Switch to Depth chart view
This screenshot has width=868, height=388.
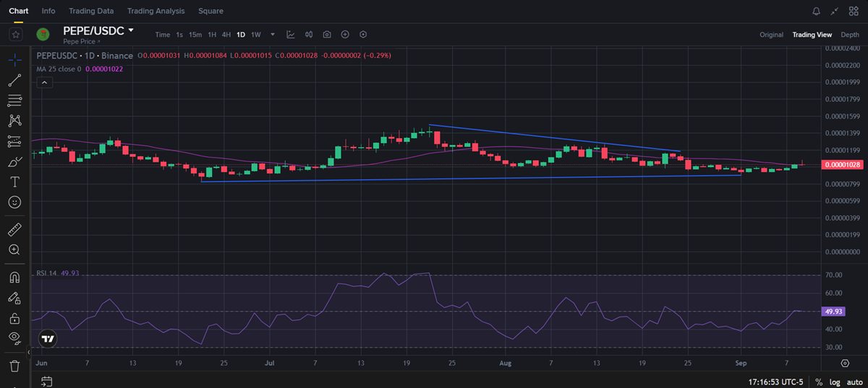[850, 35]
